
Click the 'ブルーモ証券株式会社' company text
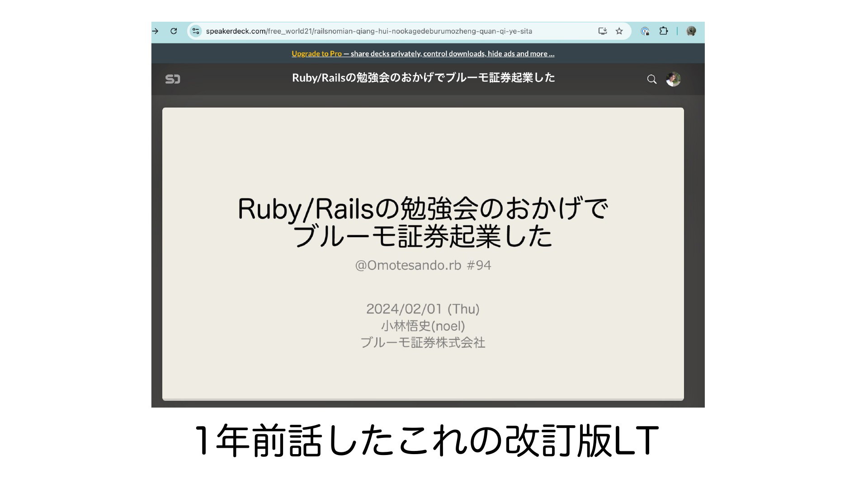423,343
